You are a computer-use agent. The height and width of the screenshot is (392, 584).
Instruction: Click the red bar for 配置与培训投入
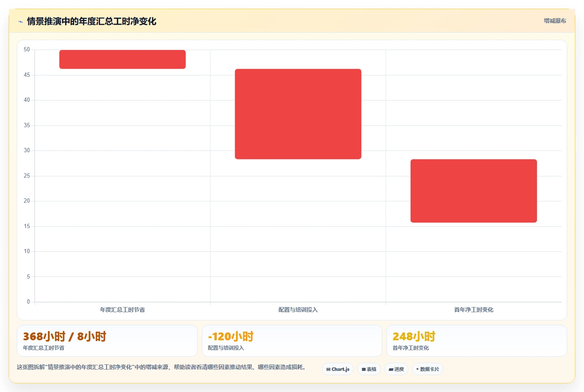[298, 114]
